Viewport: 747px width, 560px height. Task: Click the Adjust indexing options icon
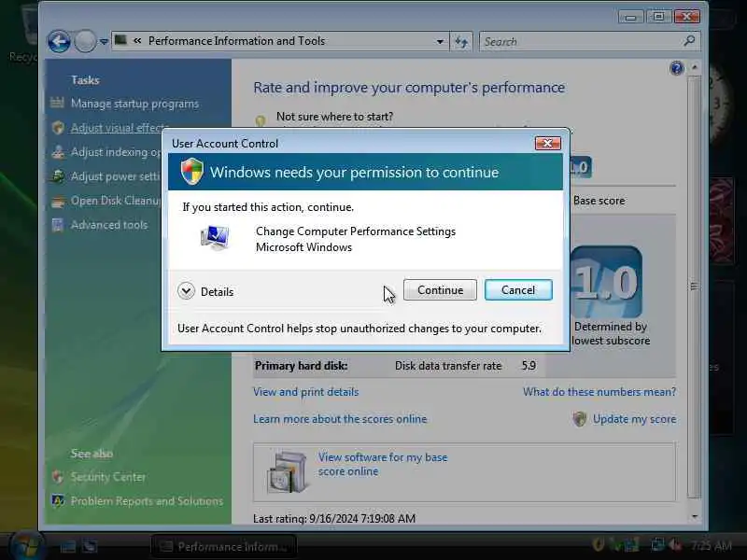[58, 152]
